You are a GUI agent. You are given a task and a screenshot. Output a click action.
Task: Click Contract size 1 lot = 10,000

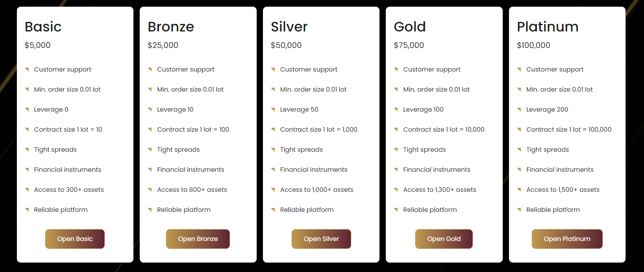pos(444,130)
